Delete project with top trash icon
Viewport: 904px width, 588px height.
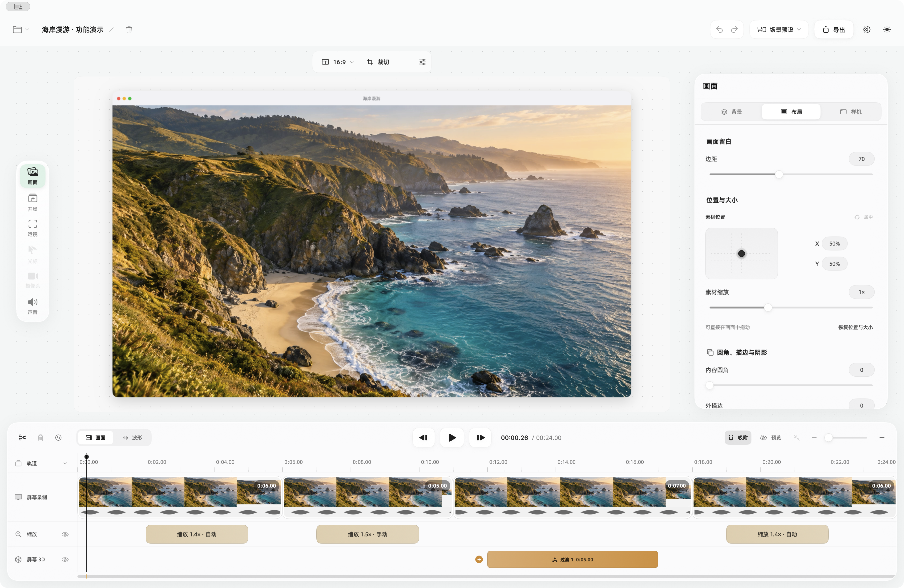[x=129, y=30]
